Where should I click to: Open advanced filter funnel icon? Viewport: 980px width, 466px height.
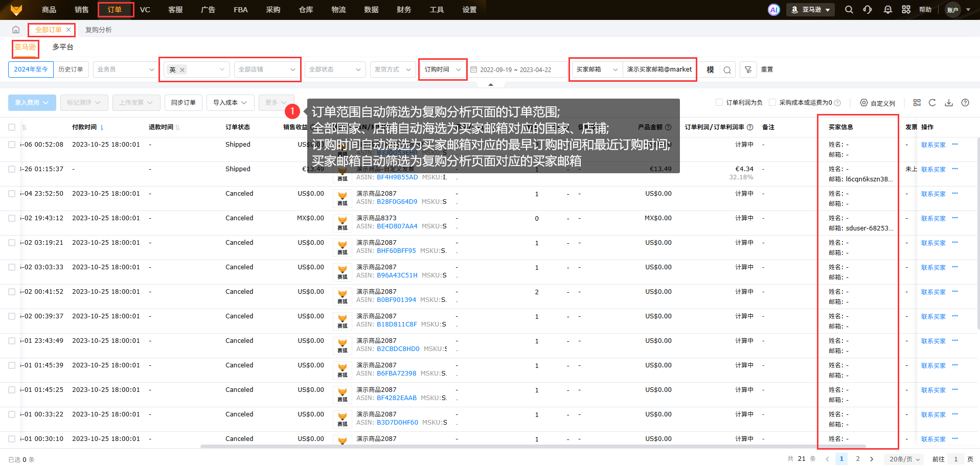[748, 69]
